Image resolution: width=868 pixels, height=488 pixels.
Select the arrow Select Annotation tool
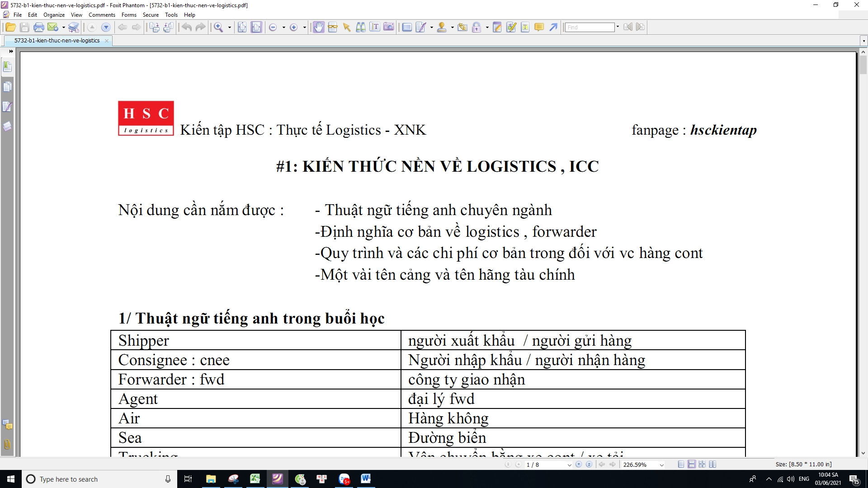coord(347,28)
